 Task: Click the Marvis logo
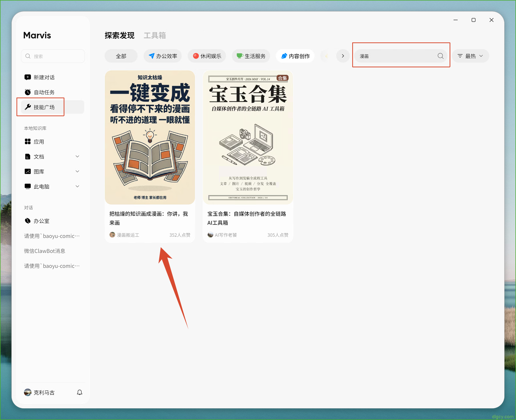[x=37, y=35]
